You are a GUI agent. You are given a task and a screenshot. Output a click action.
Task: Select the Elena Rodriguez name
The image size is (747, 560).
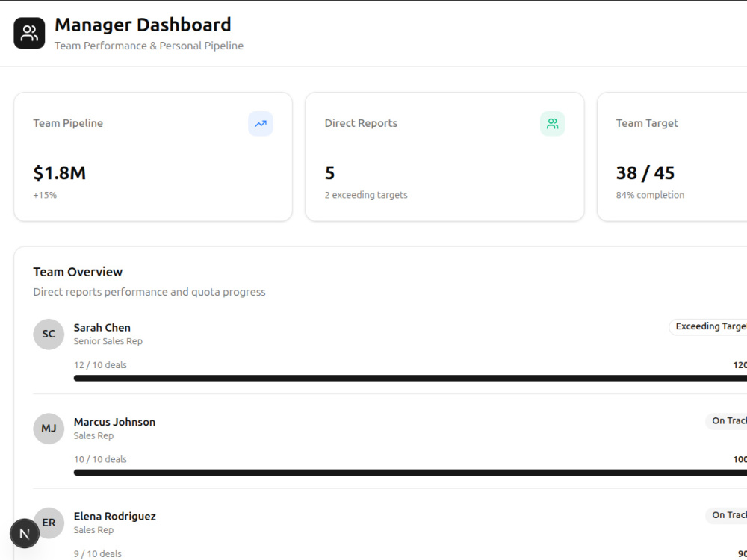(115, 516)
